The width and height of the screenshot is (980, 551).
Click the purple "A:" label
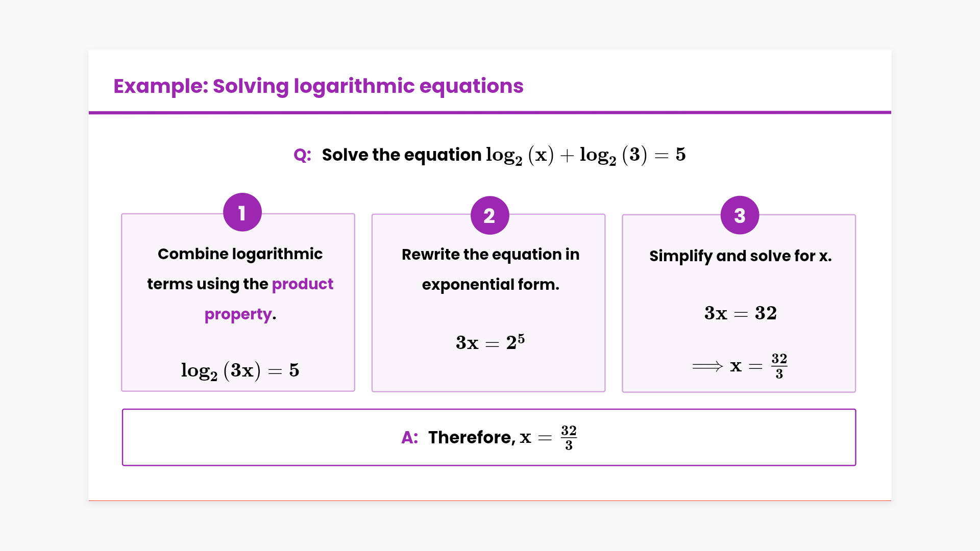(x=409, y=438)
